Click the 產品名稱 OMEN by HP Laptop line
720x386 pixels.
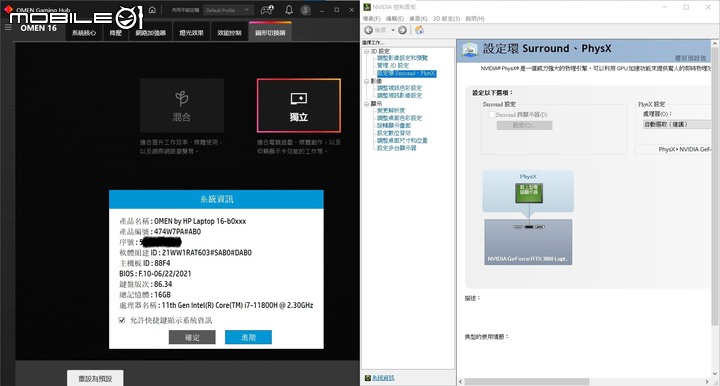[x=183, y=221]
